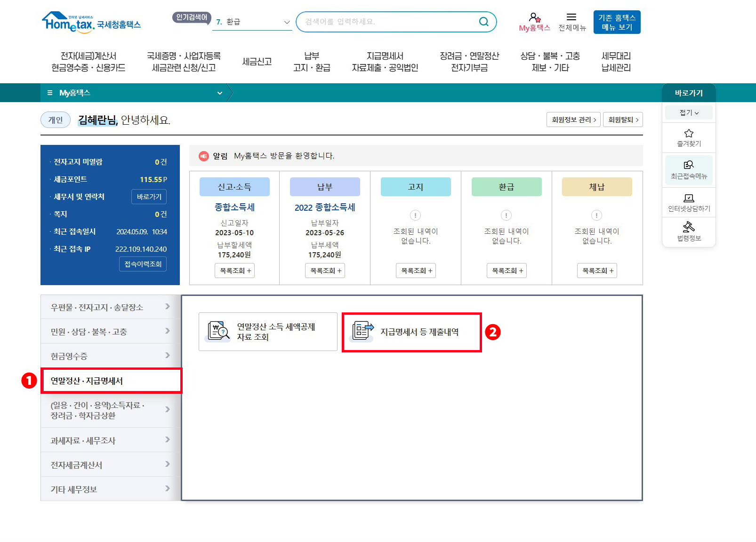Click 목록조회 under 2022 종합소득세 납부

(325, 271)
